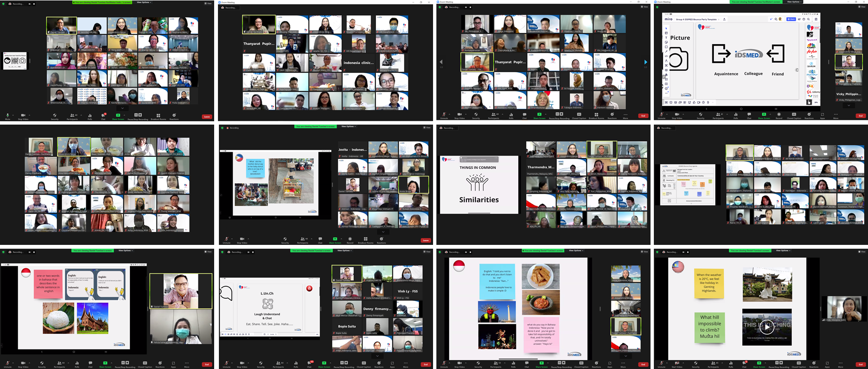Unmute the mic in the 'one or two words' window
Viewport: 868px width, 369px height.
9,365
